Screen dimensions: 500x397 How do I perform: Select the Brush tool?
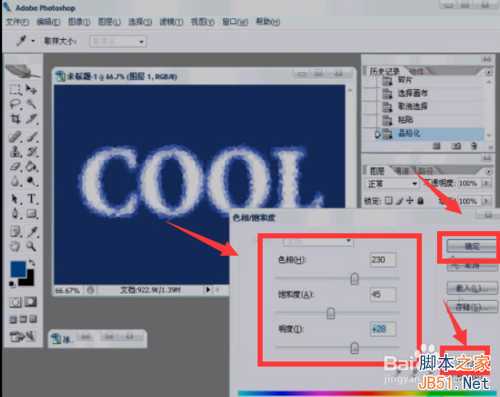pyautogui.click(x=31, y=137)
